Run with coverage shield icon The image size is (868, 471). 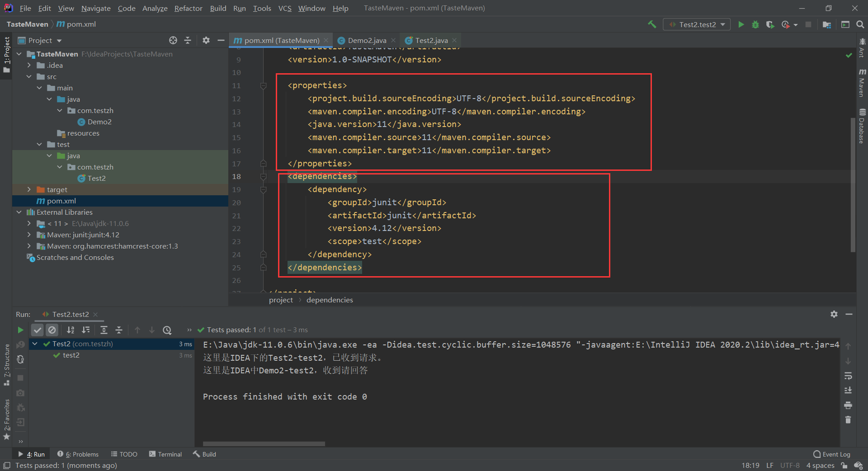770,24
